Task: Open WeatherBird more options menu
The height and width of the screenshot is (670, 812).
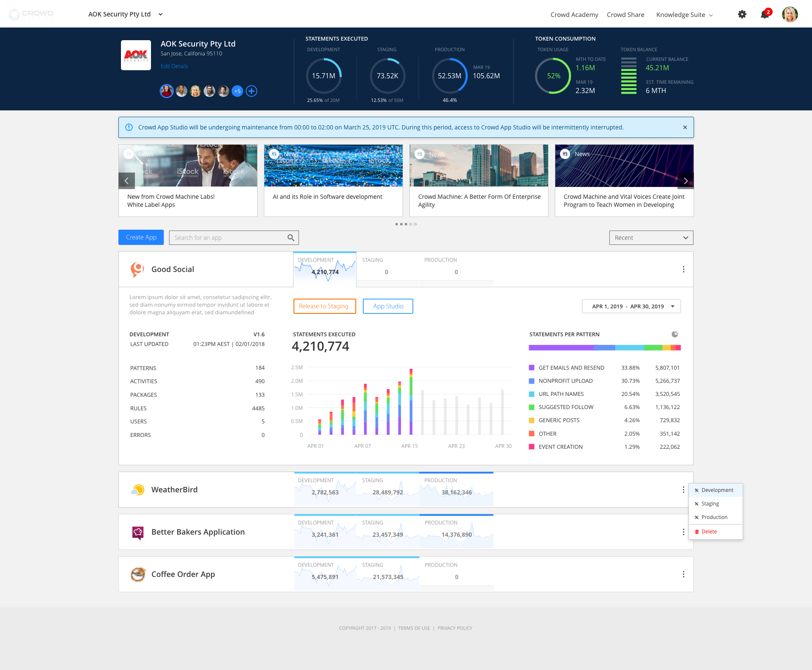Action: pyautogui.click(x=683, y=490)
